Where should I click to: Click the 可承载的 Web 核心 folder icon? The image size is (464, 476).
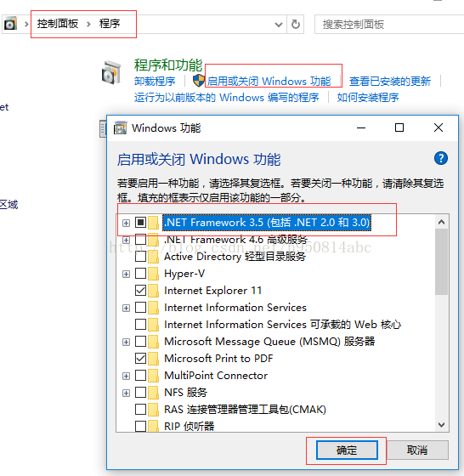(154, 325)
